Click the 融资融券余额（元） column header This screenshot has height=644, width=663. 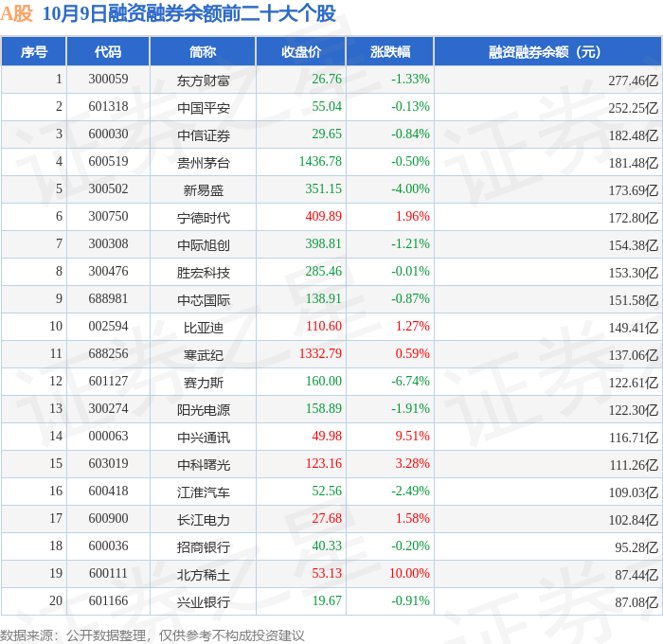tap(547, 51)
